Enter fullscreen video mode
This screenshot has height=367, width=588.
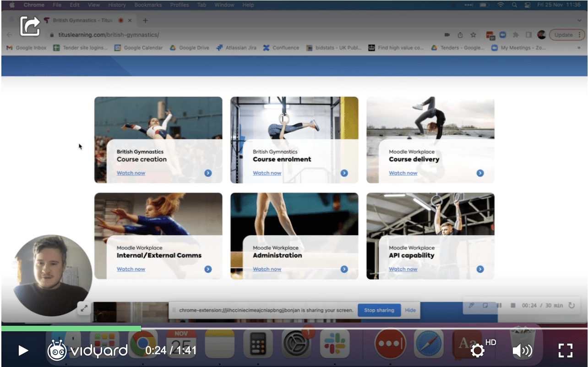566,351
